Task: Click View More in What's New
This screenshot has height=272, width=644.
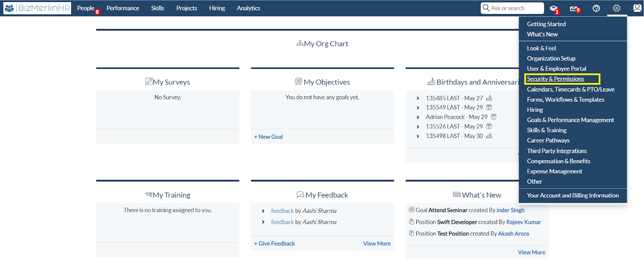Action: click(532, 252)
